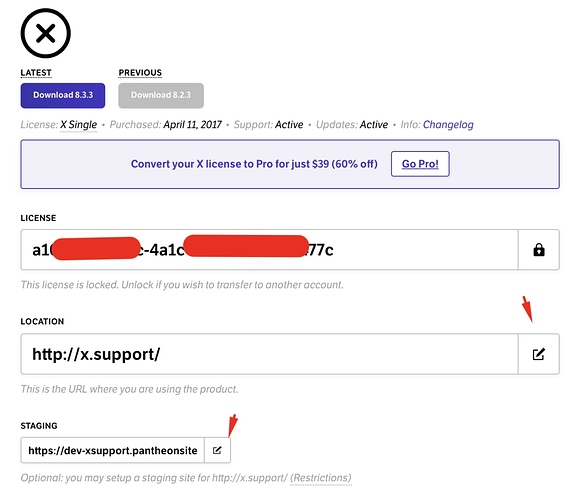
Task: Edit the Staging URL with the pencil icon
Action: pyautogui.click(x=217, y=450)
